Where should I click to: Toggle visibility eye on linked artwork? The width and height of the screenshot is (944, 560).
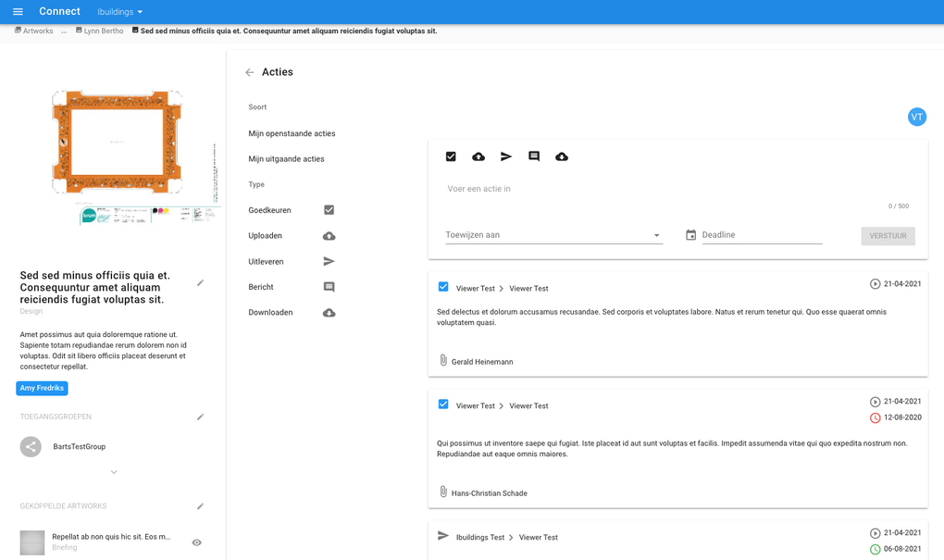pos(196,542)
